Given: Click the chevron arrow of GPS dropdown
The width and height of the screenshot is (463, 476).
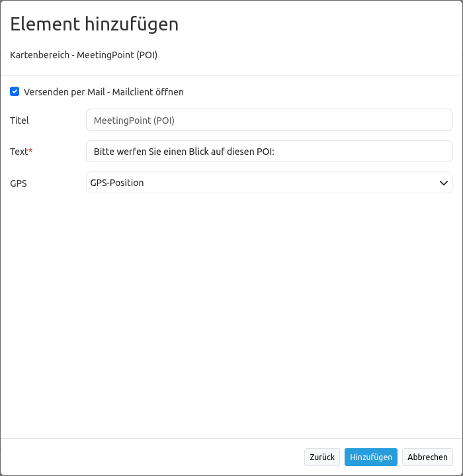Looking at the screenshot, I should 444,183.
